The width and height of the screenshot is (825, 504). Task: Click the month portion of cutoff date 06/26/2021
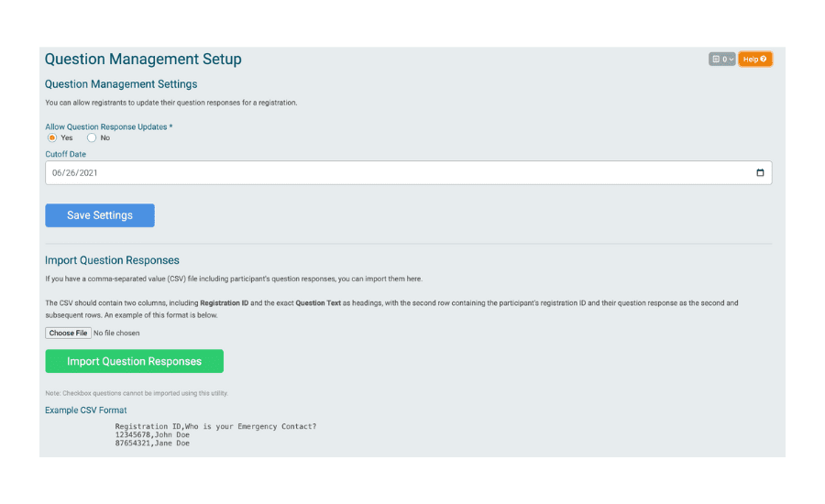point(57,172)
